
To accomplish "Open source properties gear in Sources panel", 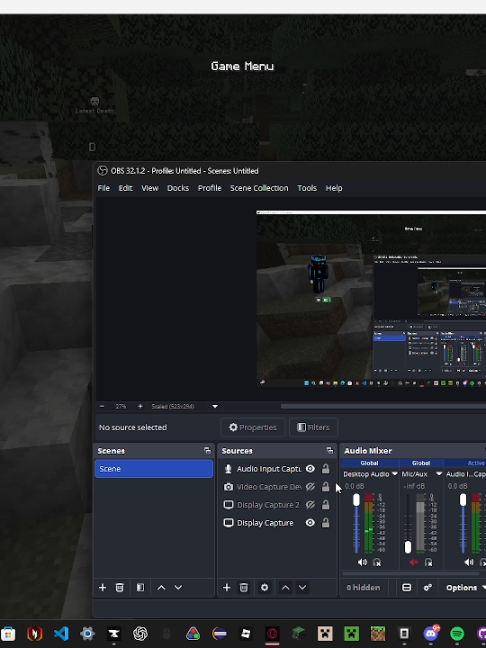I will tap(264, 587).
